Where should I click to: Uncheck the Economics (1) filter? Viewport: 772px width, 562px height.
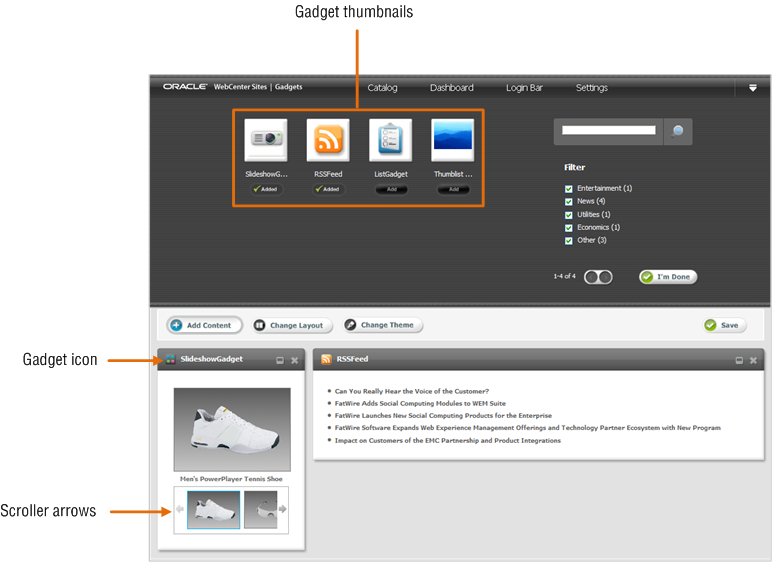(569, 228)
